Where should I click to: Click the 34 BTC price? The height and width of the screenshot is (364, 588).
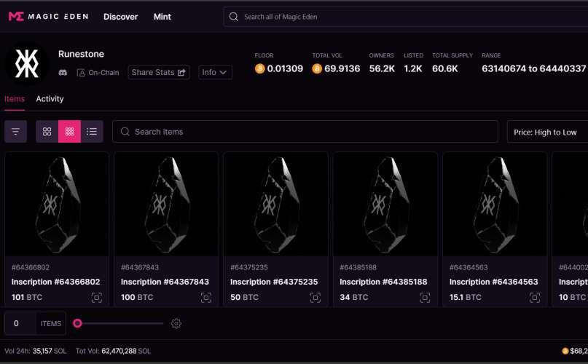click(354, 297)
